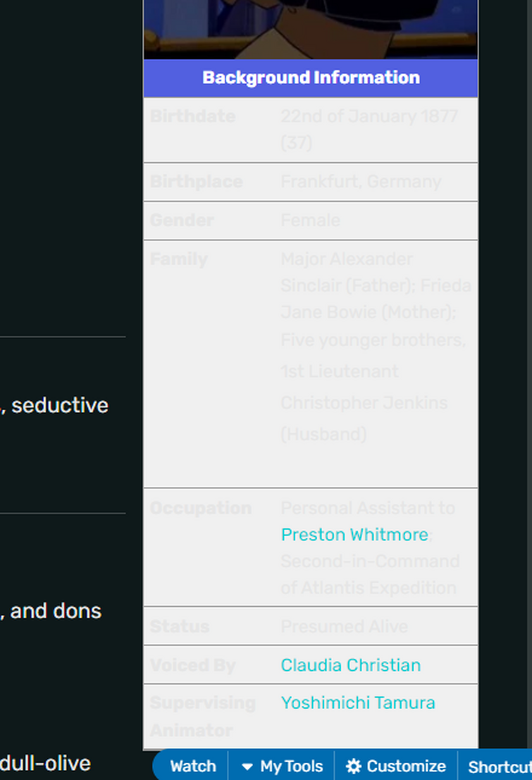Click the dull-olive text in article
Image resolution: width=532 pixels, height=780 pixels.
pos(45,764)
